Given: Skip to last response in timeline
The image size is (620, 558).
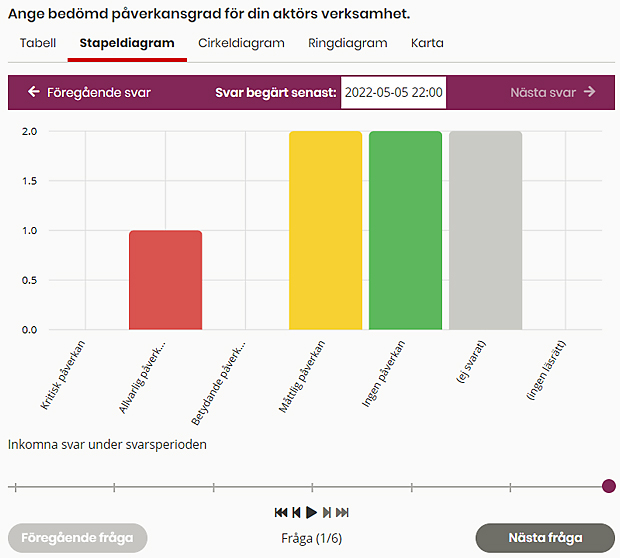Looking at the screenshot, I should 341,512.
